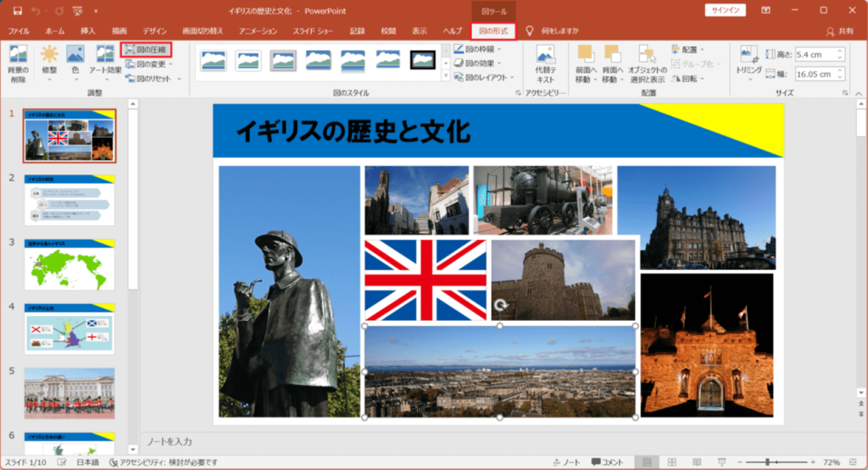Screen dimensions: 868x470
Task: Zoom in with plus button
Action: [813, 462]
